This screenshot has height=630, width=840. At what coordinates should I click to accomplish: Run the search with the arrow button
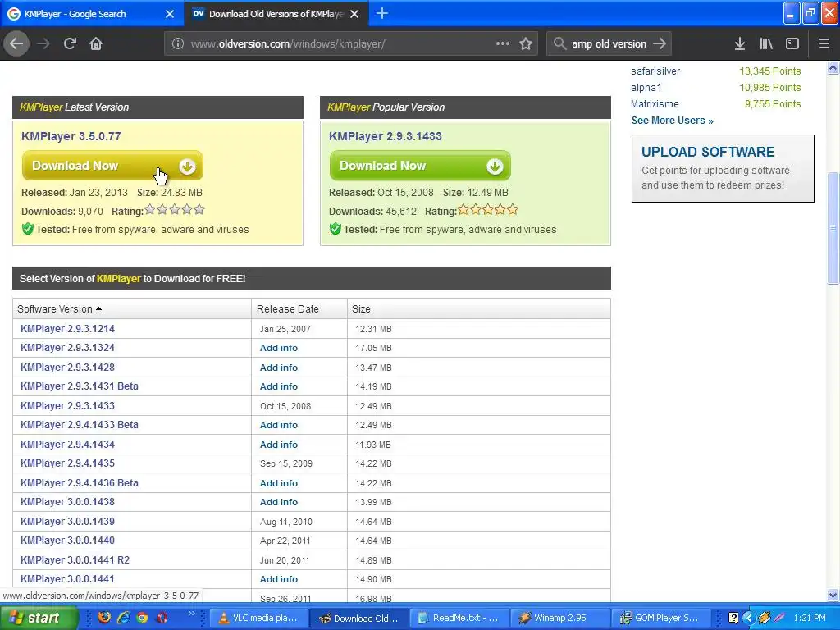[660, 44]
